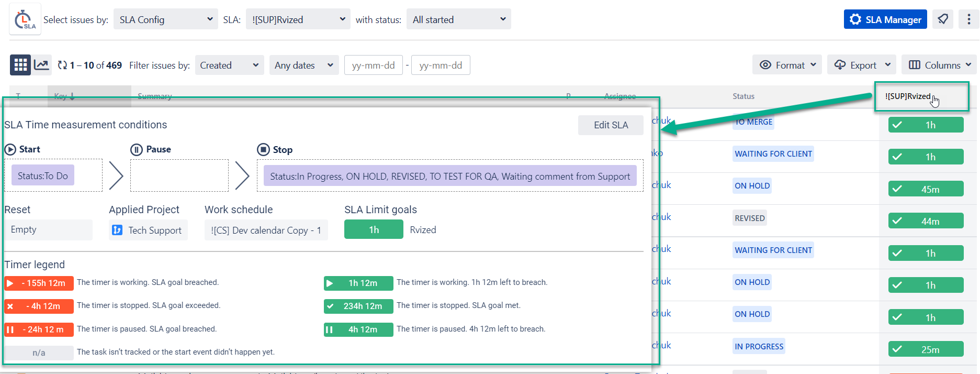This screenshot has height=374, width=980.
Task: Open the Format menu
Action: tap(787, 65)
